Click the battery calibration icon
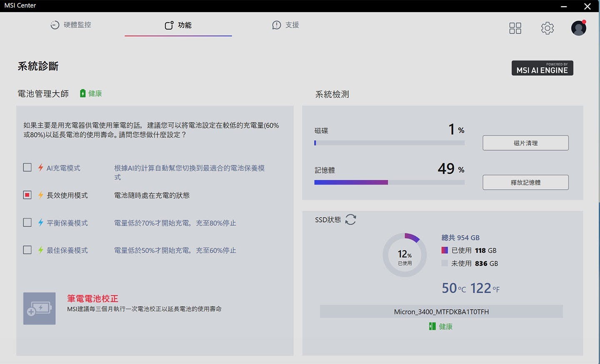This screenshot has width=600, height=364. point(40,309)
